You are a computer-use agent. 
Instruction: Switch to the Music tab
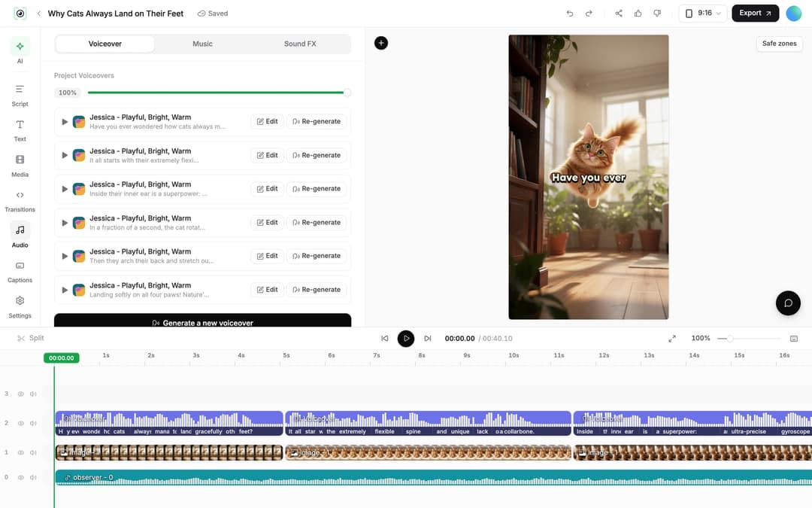tap(202, 44)
